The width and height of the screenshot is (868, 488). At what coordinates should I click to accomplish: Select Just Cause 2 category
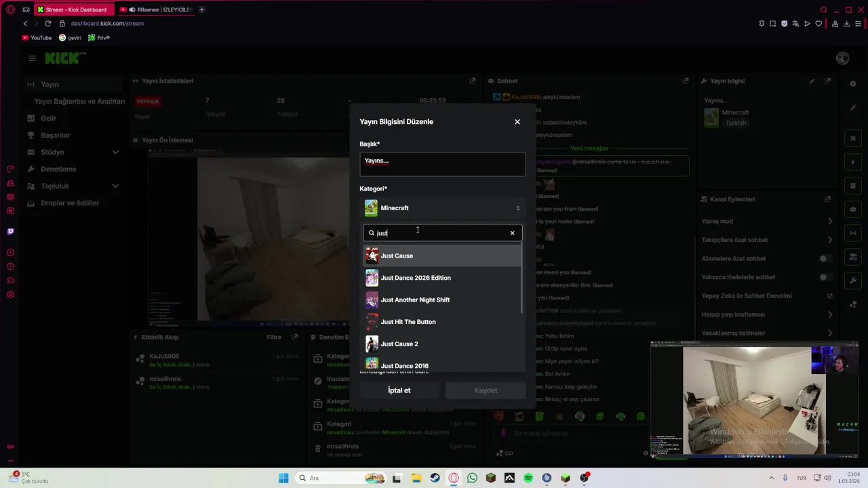[442, 344]
